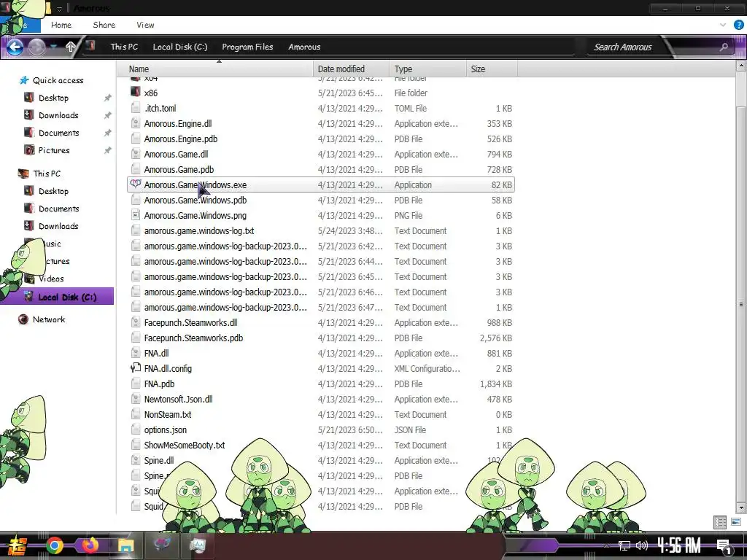Image resolution: width=747 pixels, height=560 pixels.
Task: Go back with the Back arrow button
Action: click(15, 47)
